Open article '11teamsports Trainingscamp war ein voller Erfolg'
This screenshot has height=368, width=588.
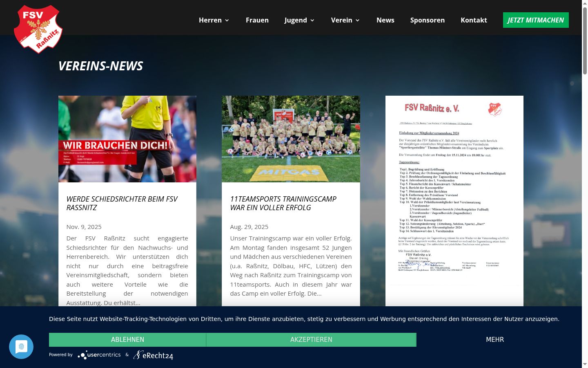pyautogui.click(x=283, y=203)
